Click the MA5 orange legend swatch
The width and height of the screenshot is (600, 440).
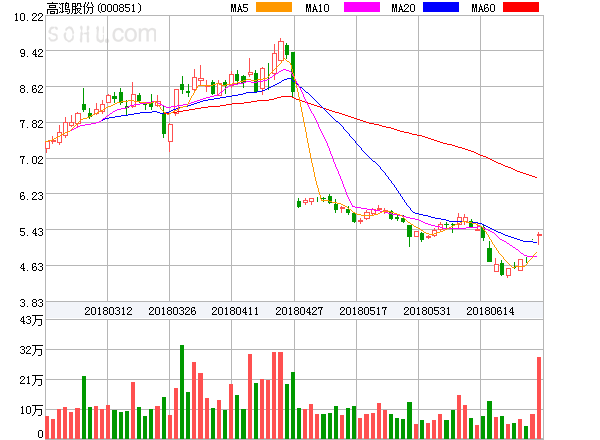coord(275,8)
